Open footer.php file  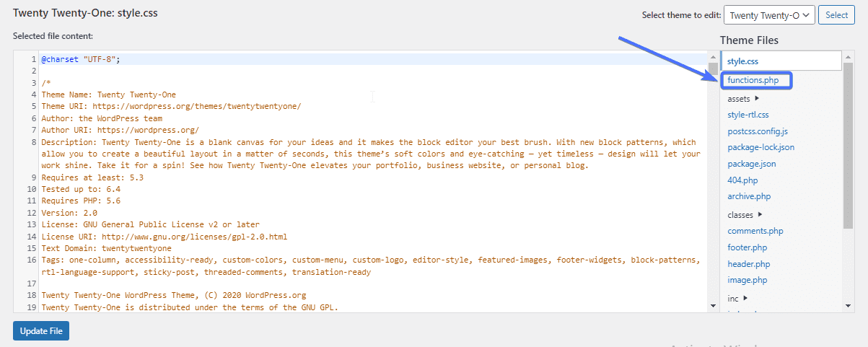tap(748, 247)
